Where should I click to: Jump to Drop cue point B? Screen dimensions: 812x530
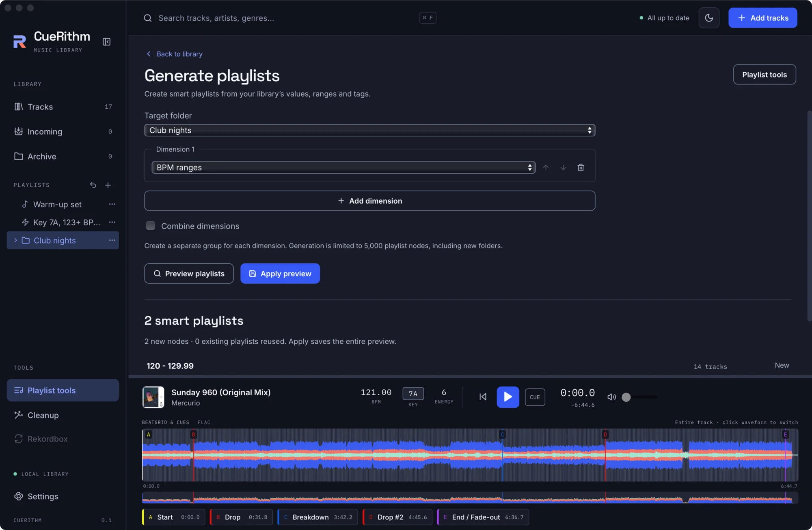click(x=241, y=517)
